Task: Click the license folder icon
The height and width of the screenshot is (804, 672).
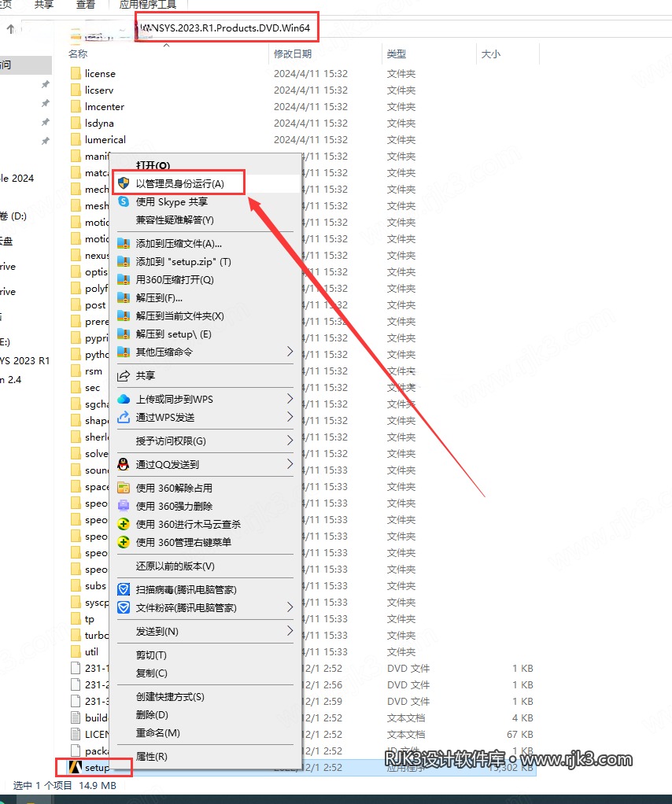Action: [76, 73]
